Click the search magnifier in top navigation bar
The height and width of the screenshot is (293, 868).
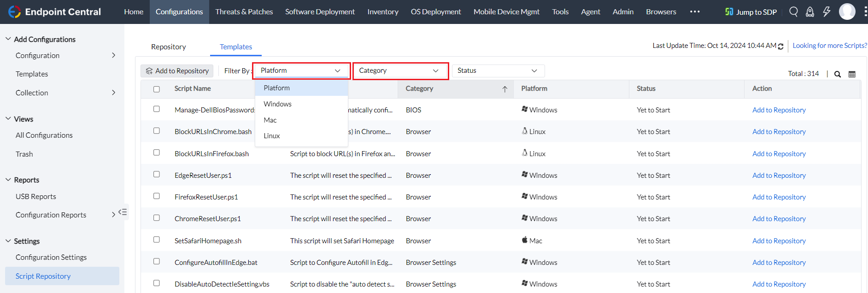click(x=793, y=12)
